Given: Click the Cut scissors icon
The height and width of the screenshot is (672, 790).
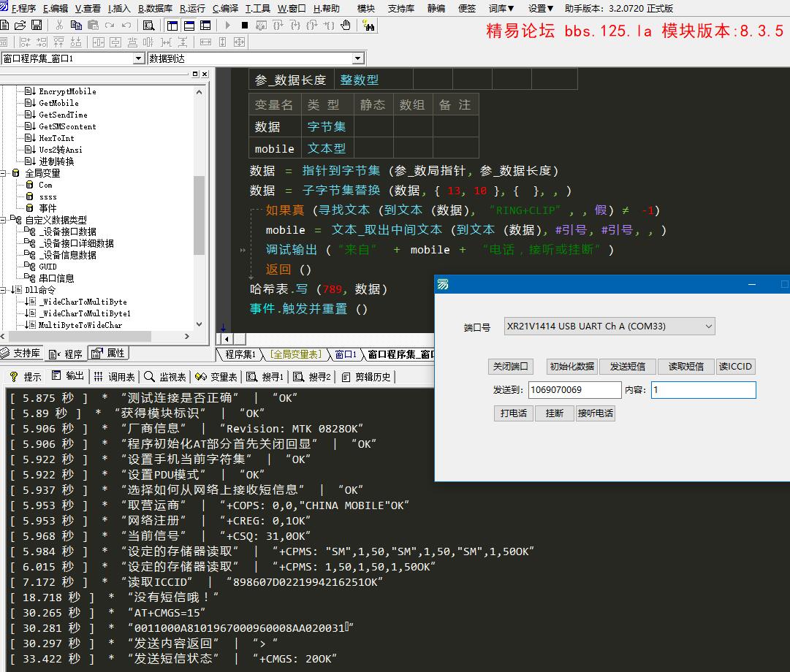Looking at the screenshot, I should point(59,25).
